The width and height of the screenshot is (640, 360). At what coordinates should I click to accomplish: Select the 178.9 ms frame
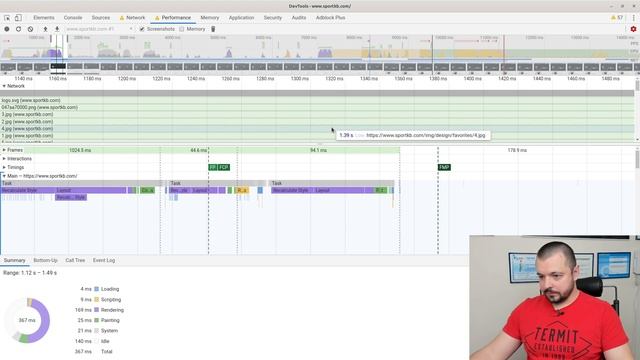tap(517, 150)
